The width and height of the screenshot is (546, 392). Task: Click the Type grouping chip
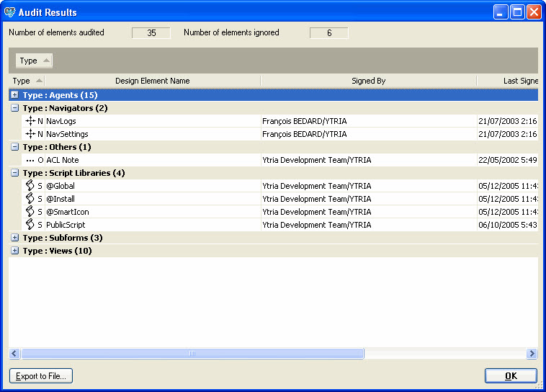click(x=34, y=61)
